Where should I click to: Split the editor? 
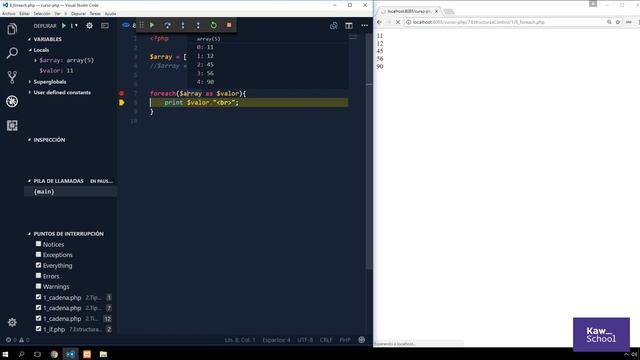(x=349, y=25)
